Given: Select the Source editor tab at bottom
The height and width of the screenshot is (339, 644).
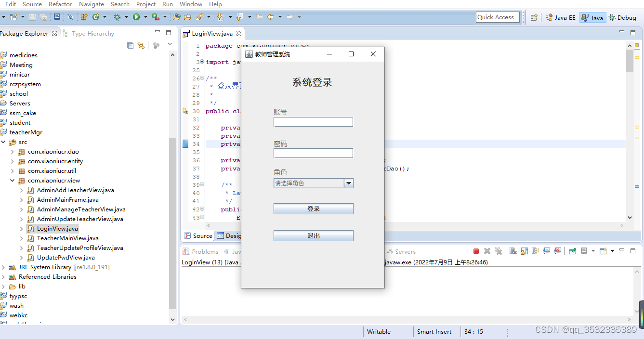Looking at the screenshot, I should coord(198,235).
